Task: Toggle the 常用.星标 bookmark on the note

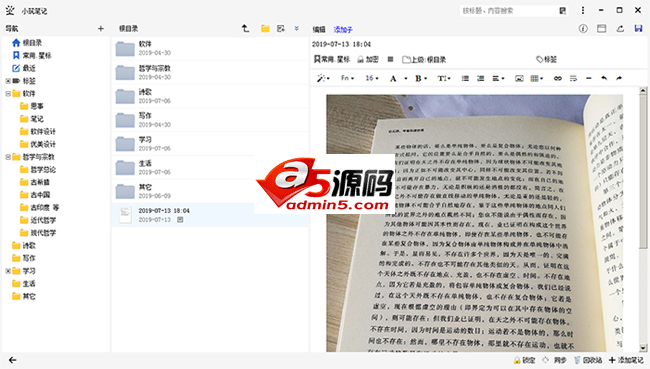Action: [x=332, y=59]
